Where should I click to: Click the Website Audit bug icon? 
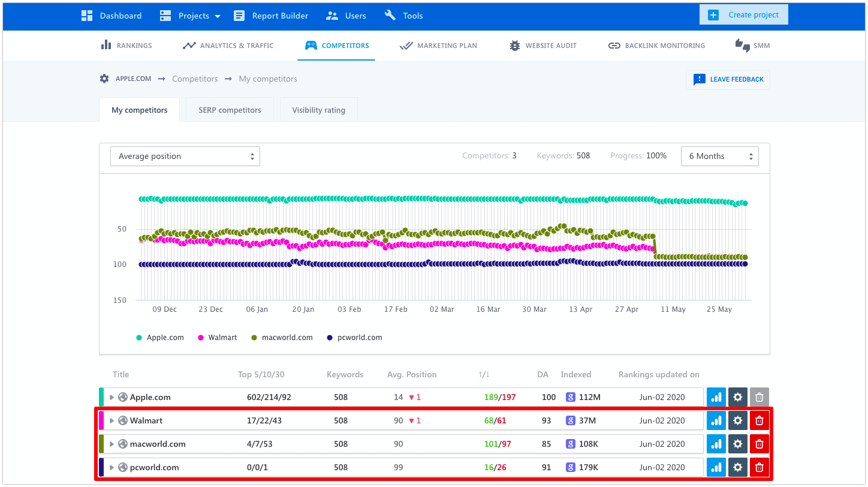click(515, 46)
